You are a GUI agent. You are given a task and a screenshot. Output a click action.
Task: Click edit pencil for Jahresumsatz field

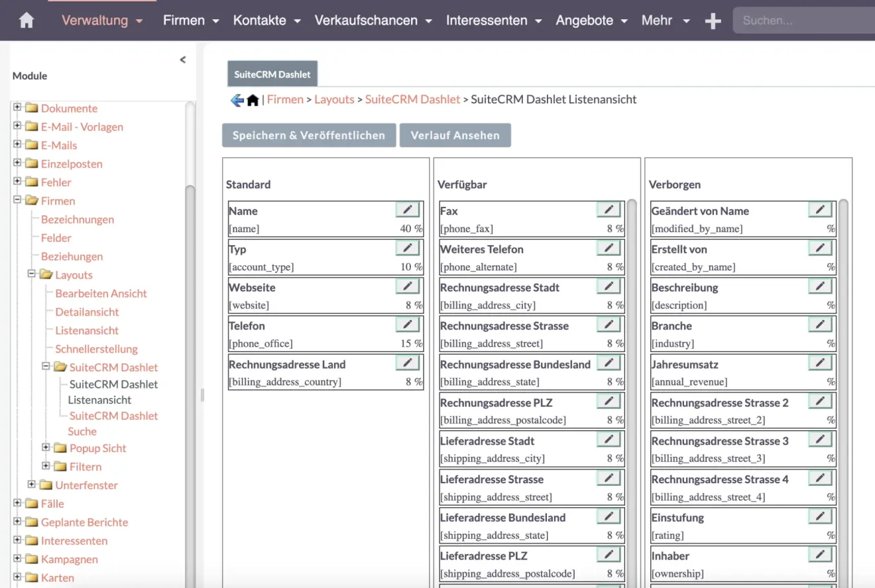(x=820, y=363)
